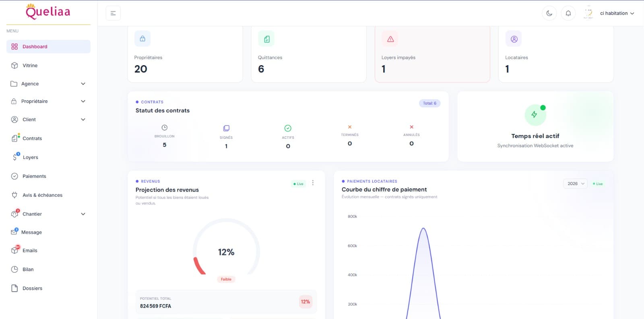
Task: Click the Live badge on payment curve
Action: (x=598, y=184)
